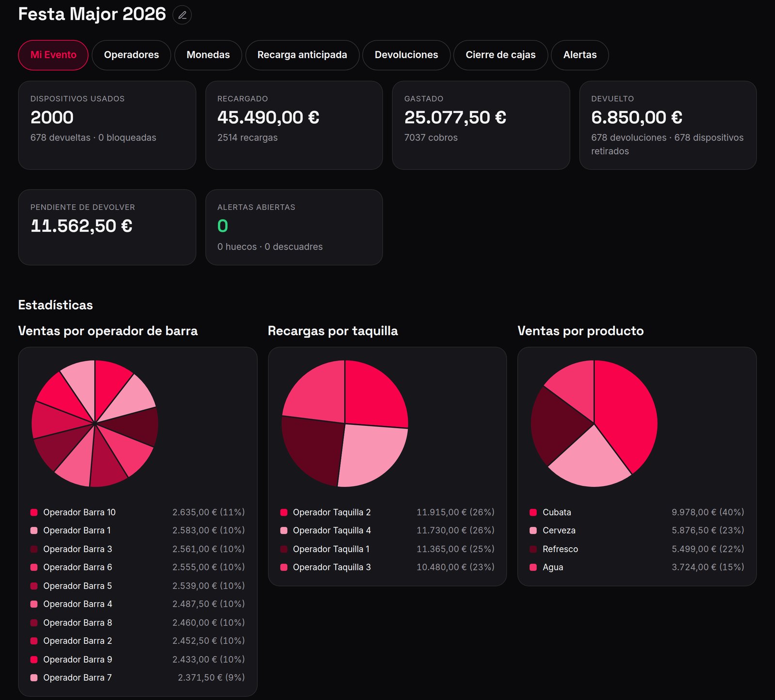The height and width of the screenshot is (700, 775).
Task: Click the Operador Taquilla 3 legend label
Action: click(x=332, y=567)
